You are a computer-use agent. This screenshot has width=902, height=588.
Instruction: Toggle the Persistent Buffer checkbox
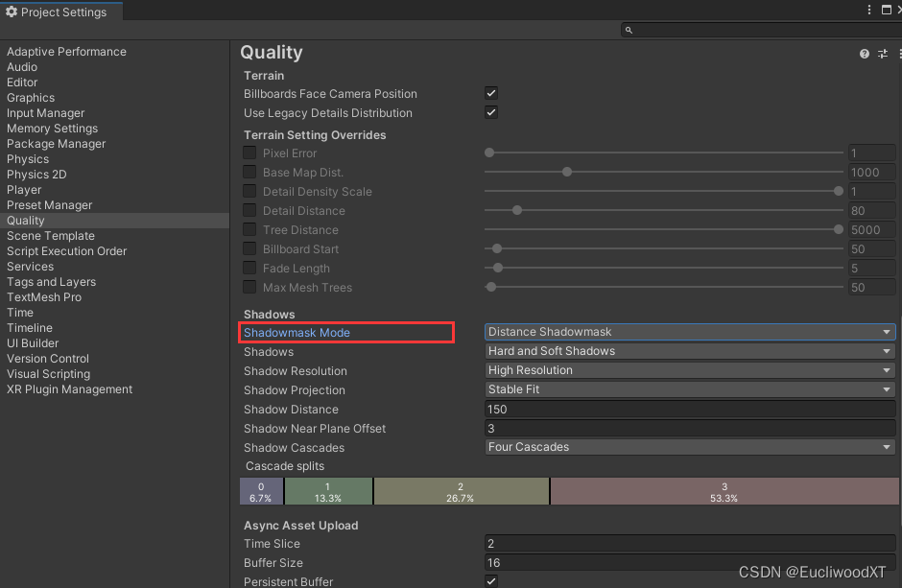point(491,581)
